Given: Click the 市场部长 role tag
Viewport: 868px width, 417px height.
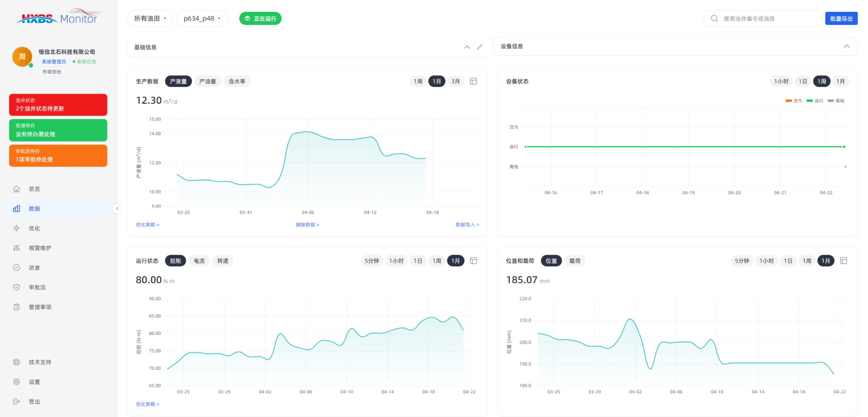Looking at the screenshot, I should 52,72.
